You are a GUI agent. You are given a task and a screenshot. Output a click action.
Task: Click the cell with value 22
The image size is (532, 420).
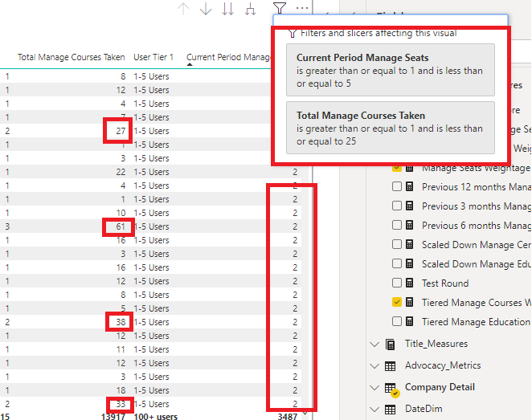tap(121, 172)
